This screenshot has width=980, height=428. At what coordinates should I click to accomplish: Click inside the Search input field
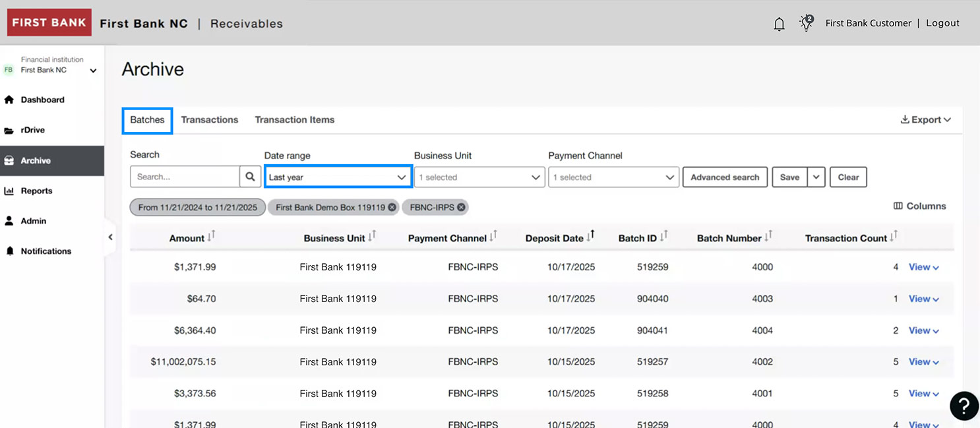point(185,176)
